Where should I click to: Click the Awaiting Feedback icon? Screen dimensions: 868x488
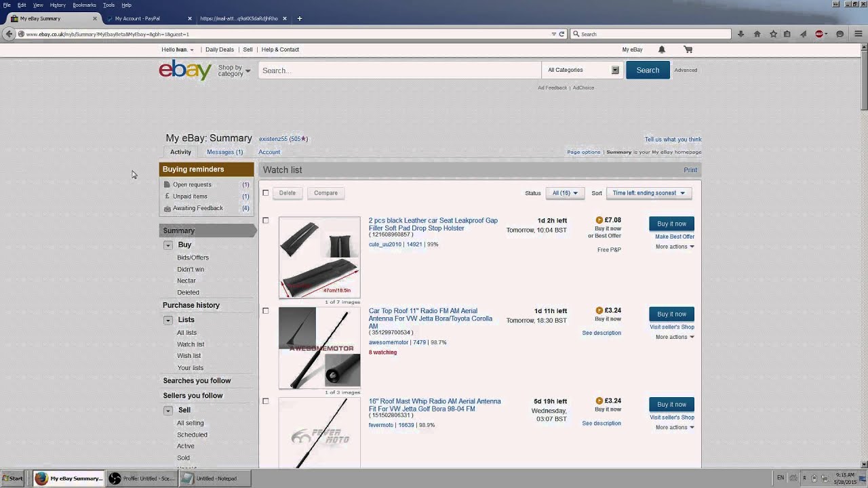(167, 208)
